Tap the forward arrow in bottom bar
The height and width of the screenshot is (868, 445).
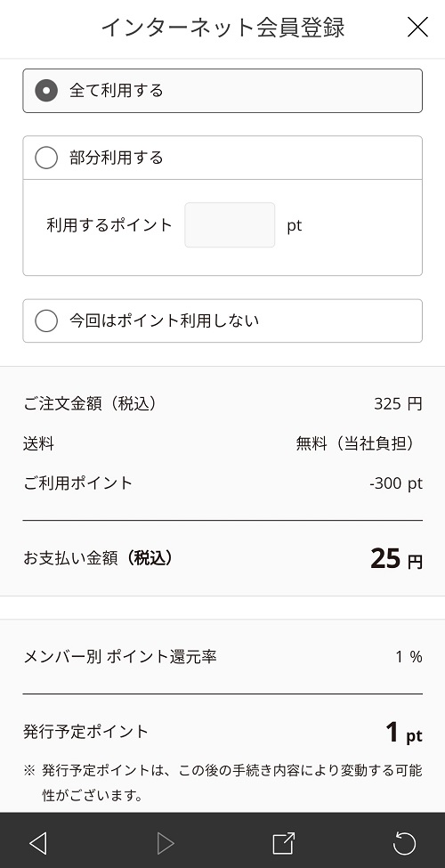click(165, 844)
